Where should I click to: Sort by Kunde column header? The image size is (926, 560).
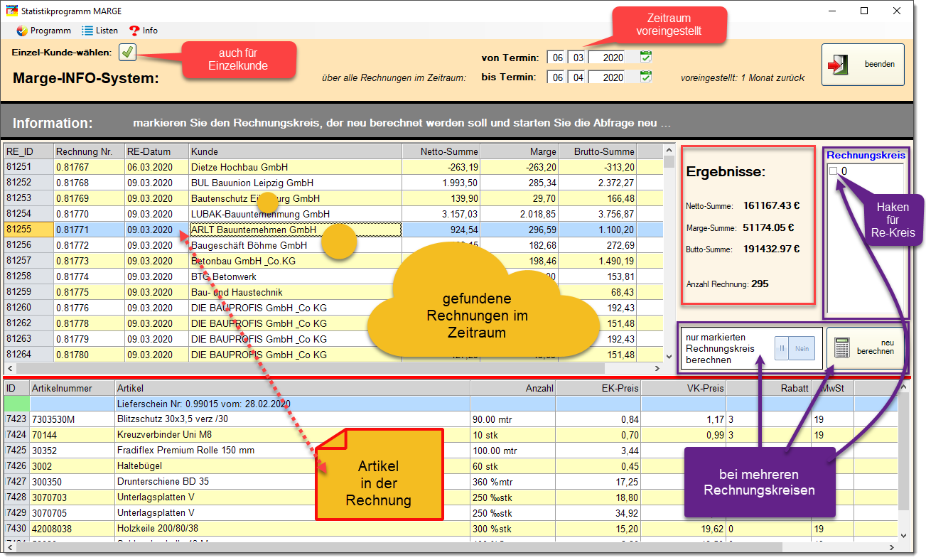tap(296, 151)
